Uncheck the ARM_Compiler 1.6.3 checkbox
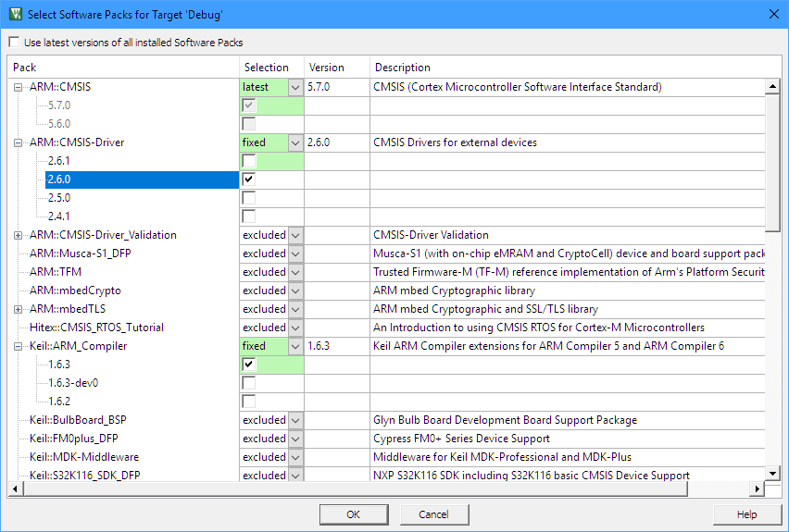This screenshot has width=789, height=532. [248, 364]
